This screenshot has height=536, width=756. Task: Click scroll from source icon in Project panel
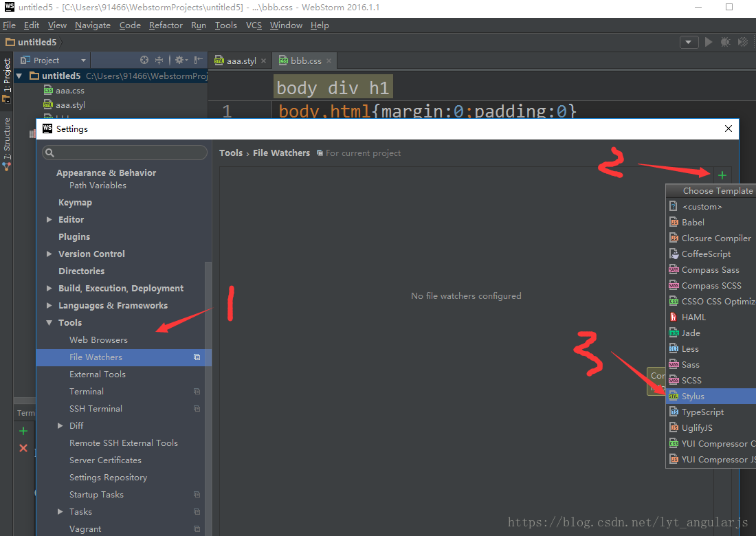pyautogui.click(x=144, y=60)
